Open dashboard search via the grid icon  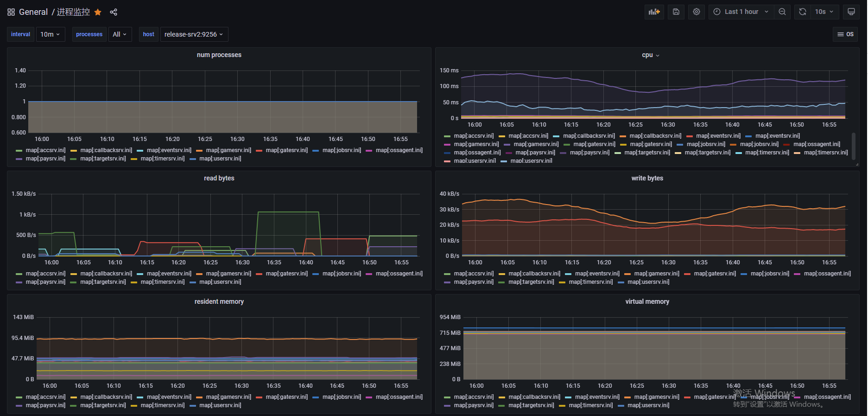(11, 12)
